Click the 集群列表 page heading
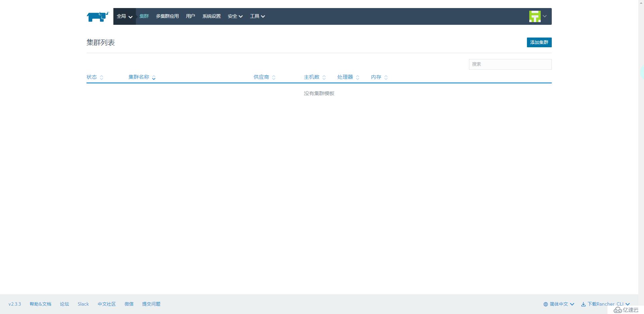Viewport: 644px width, 314px height. tap(101, 43)
